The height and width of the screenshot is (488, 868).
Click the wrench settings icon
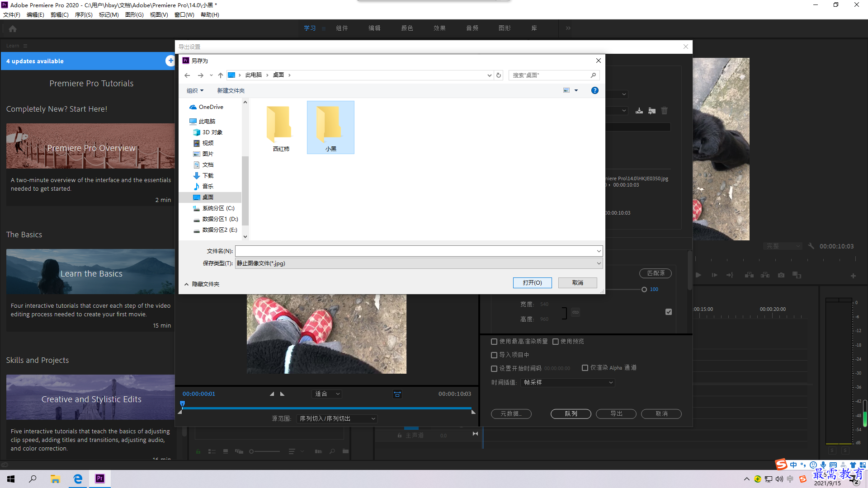point(811,246)
